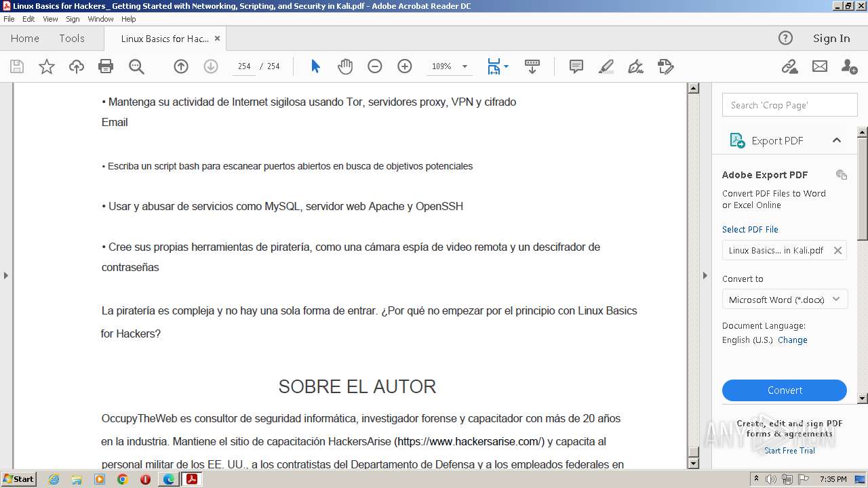Open Chrome from the taskbar
868x488 pixels.
122,479
